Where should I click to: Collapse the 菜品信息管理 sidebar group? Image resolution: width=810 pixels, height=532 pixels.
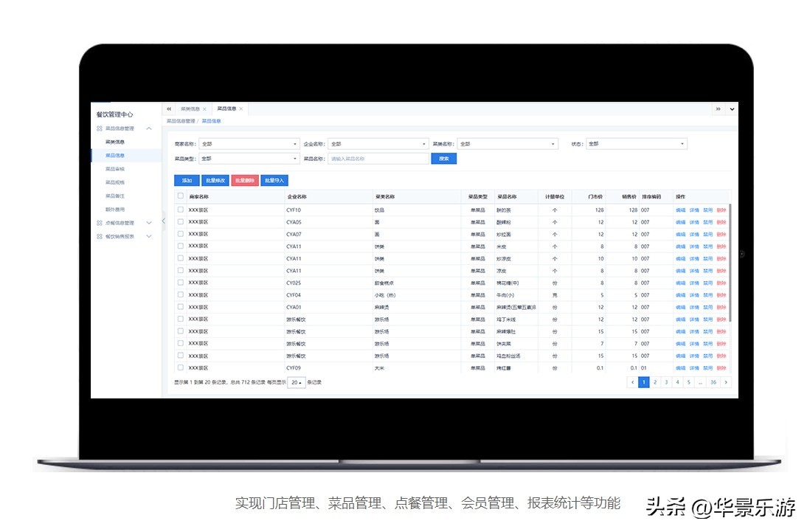tap(149, 128)
